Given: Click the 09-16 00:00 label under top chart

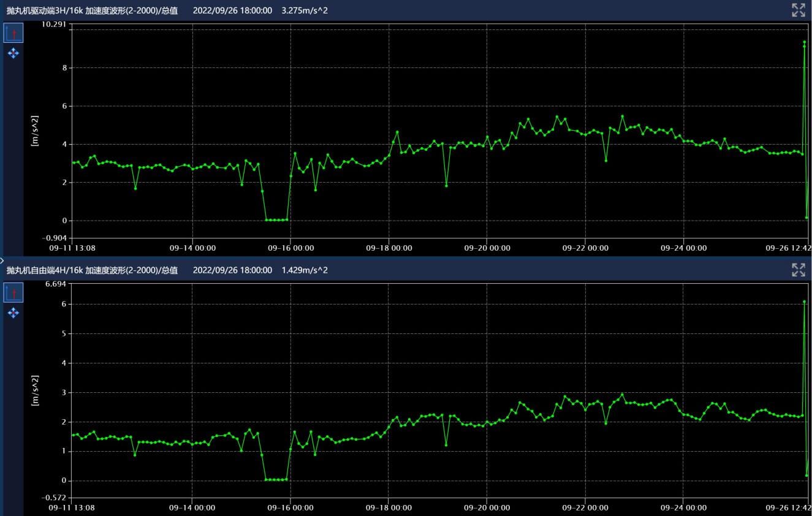Looking at the screenshot, I should tap(291, 248).
